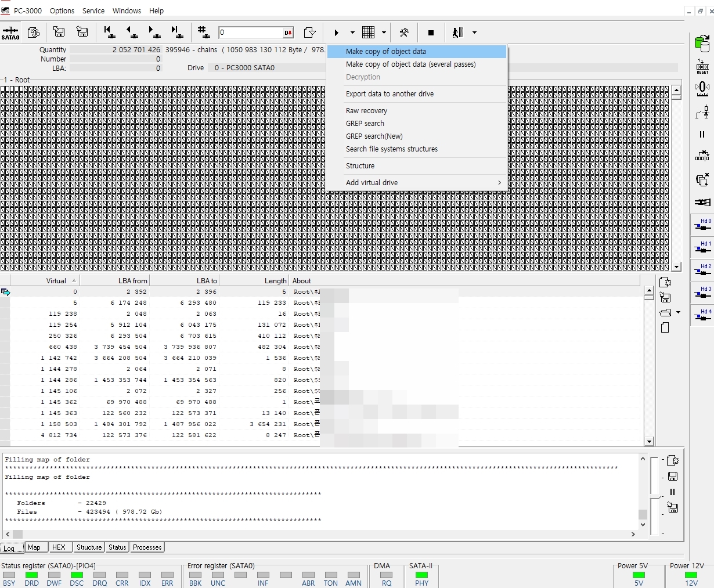
Task: Toggle the Power 5V indicator
Action: 639,575
